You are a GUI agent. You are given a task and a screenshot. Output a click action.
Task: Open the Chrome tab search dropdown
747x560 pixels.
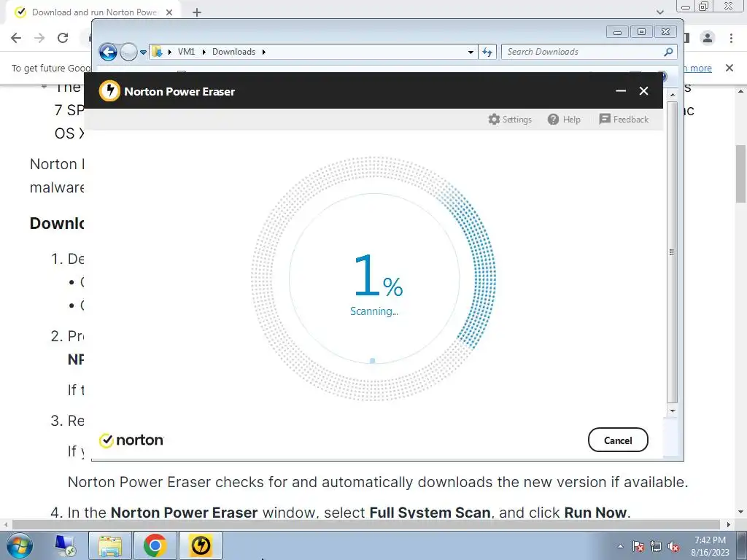[659, 12]
